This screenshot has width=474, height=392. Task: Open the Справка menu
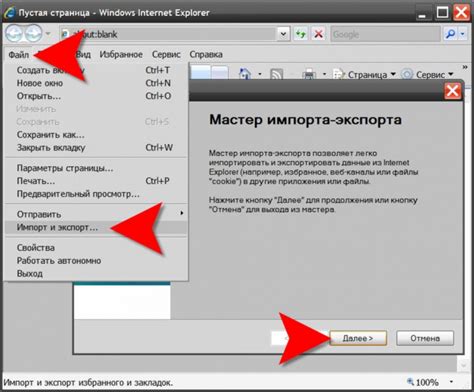(206, 54)
